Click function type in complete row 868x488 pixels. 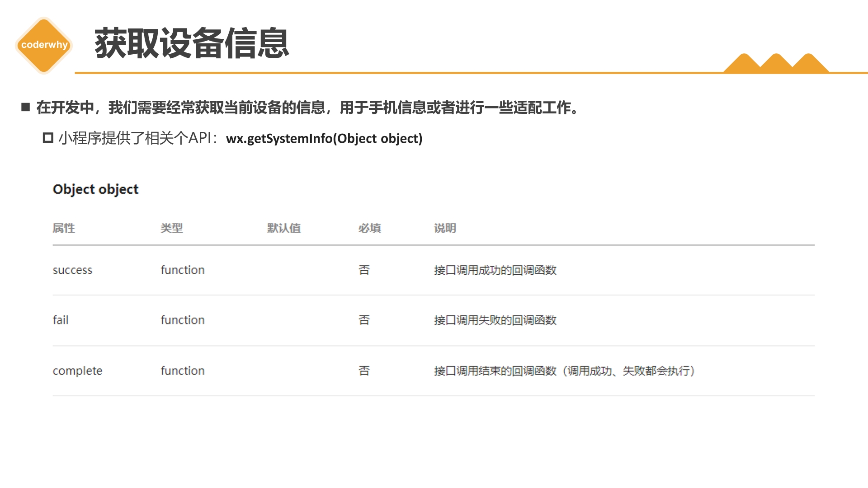click(x=183, y=371)
